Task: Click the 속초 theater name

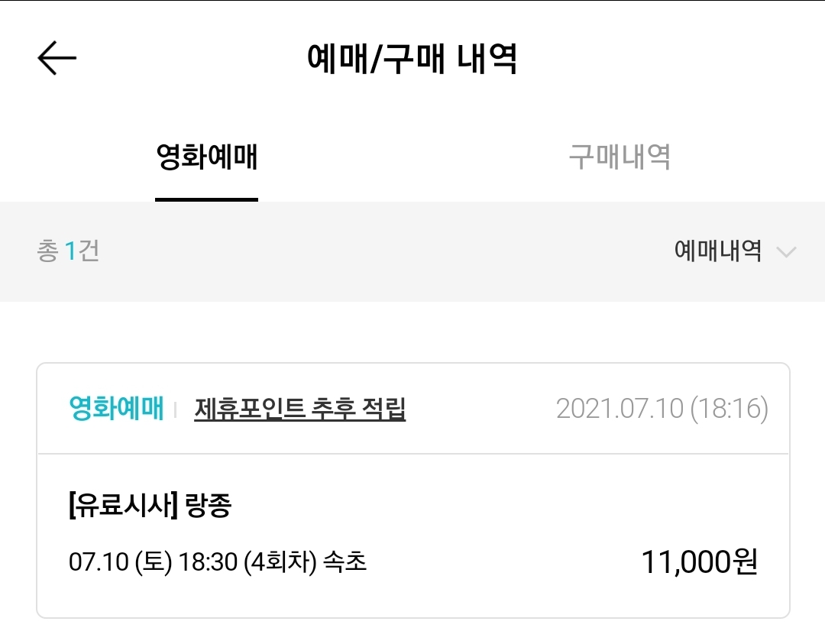Action: (x=345, y=563)
